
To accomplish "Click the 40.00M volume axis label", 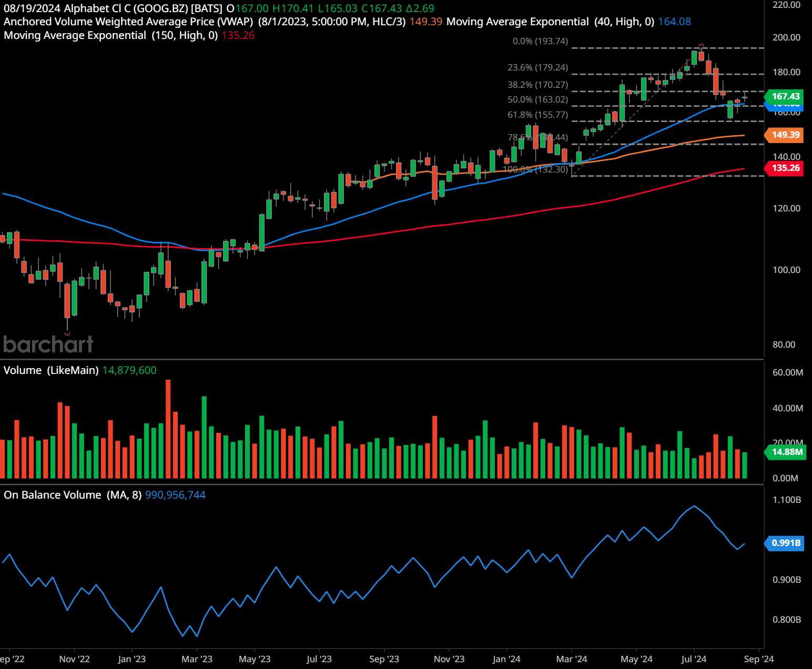I will coord(787,408).
